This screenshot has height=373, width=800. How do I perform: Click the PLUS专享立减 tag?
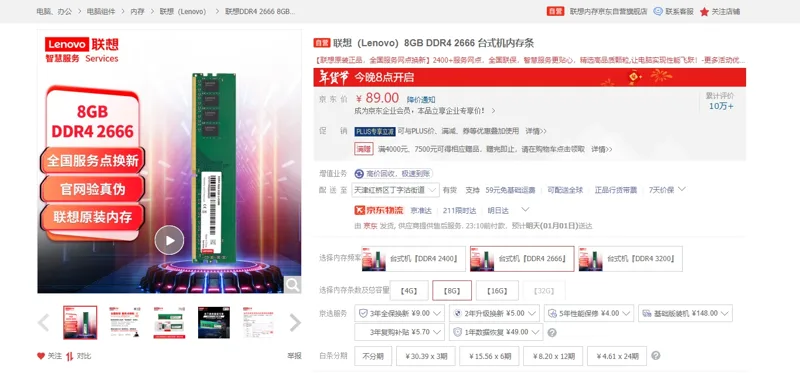(x=375, y=131)
